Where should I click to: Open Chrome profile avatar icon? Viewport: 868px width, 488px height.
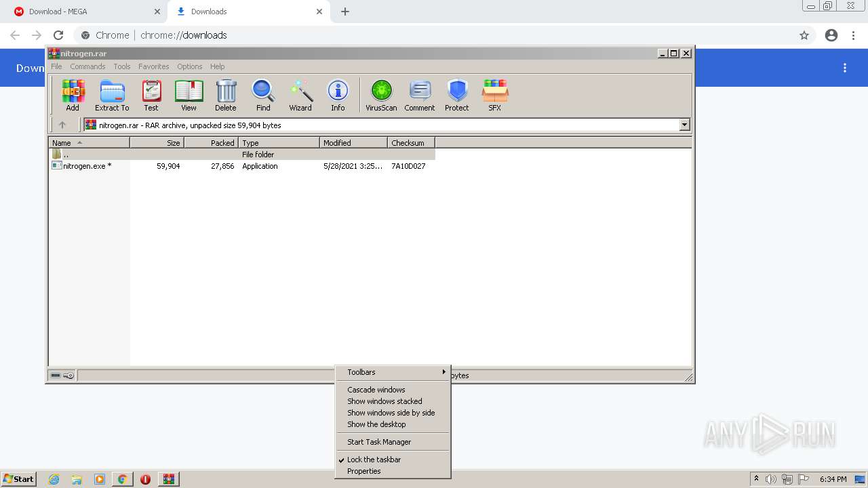tap(831, 35)
